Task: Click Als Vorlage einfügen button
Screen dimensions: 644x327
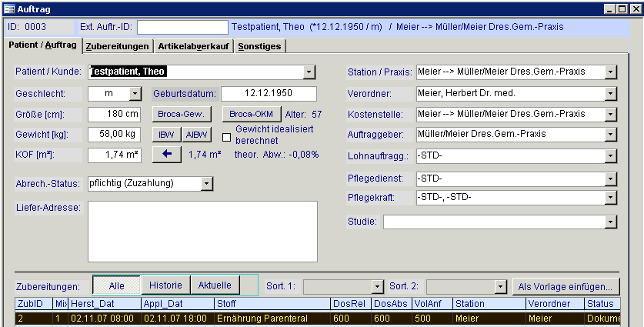Action: coord(566,286)
